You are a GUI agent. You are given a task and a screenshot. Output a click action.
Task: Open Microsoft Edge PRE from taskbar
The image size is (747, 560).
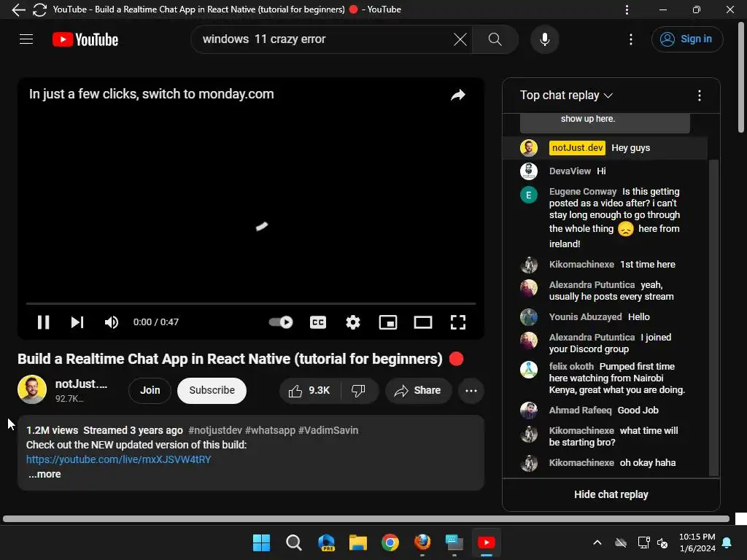[326, 542]
